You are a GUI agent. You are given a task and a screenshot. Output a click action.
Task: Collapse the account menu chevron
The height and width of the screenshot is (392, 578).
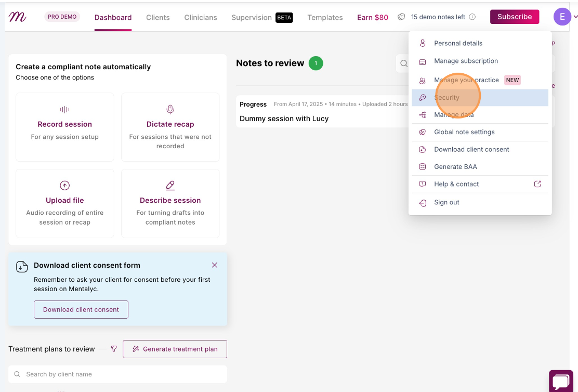[x=575, y=17]
